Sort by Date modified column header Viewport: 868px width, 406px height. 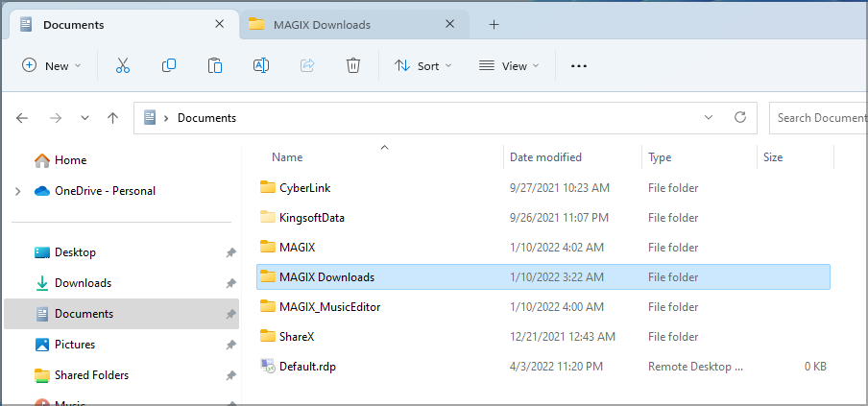[545, 157]
